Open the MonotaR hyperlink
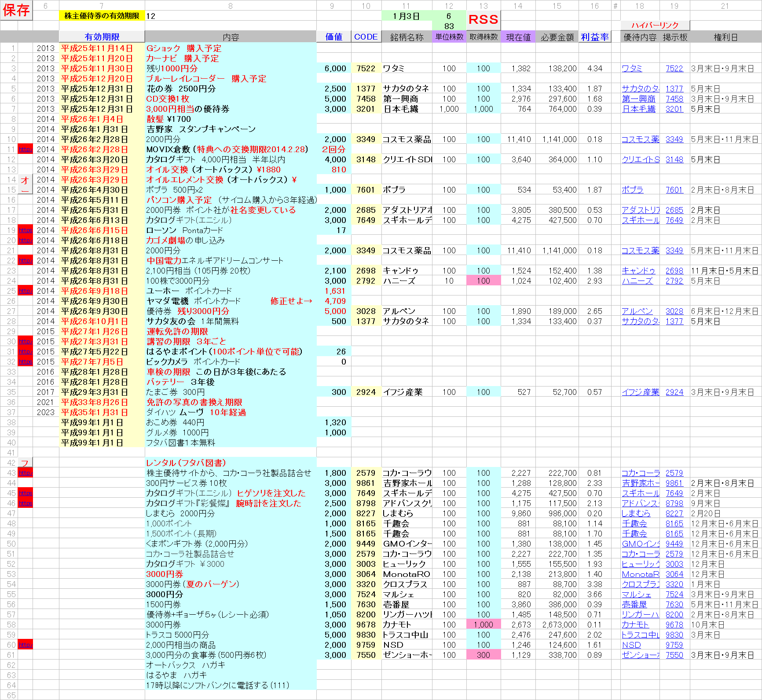 tap(641, 574)
